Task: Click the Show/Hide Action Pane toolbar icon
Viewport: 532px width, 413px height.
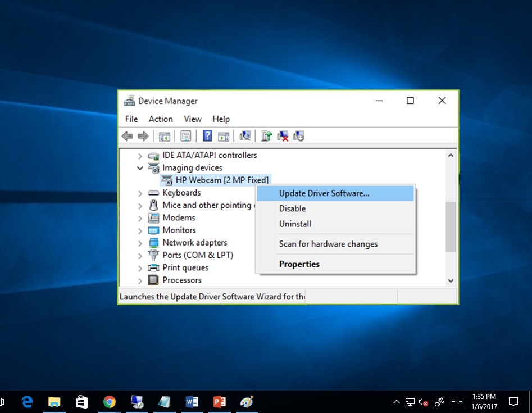Action: tap(224, 137)
